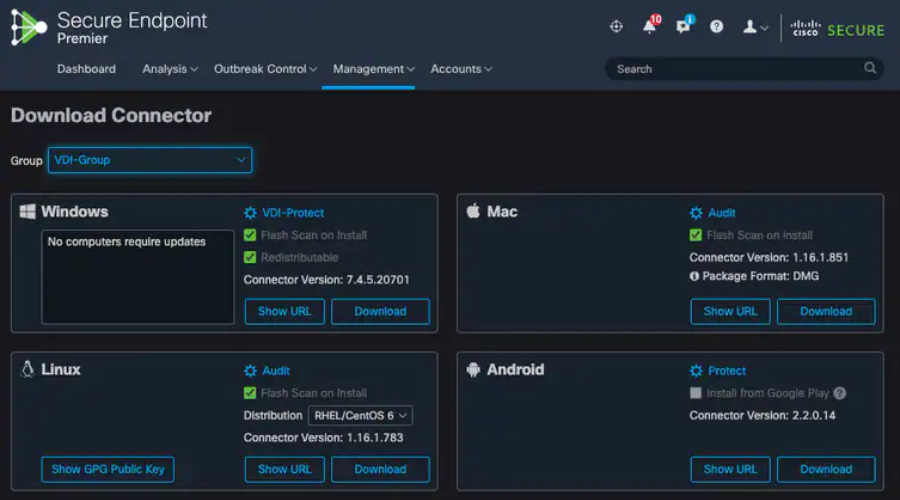Click Windows Download button
Viewport: 900px width, 500px height.
(380, 311)
